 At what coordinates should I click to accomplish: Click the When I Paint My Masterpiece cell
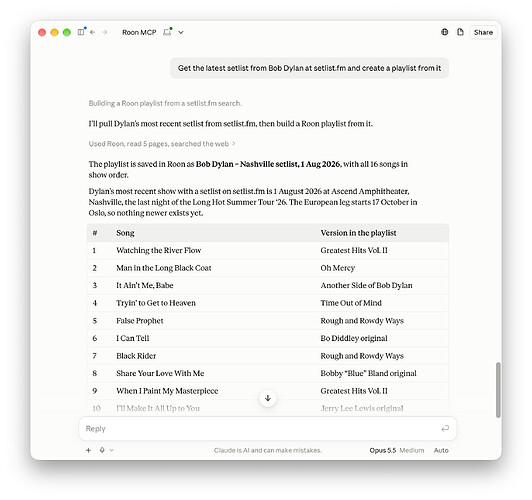(x=167, y=391)
